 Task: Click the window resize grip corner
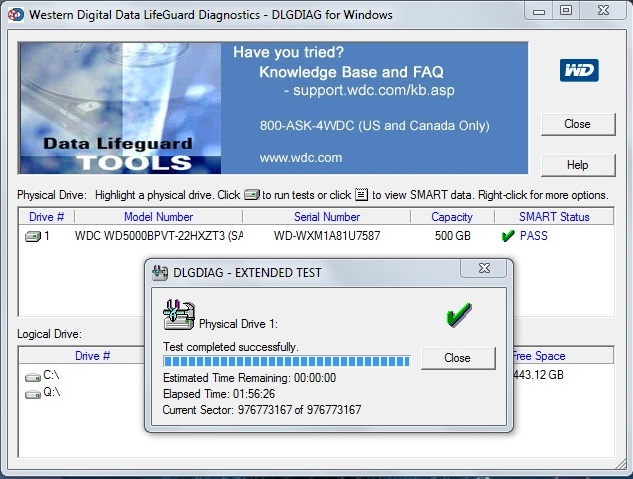621,465
